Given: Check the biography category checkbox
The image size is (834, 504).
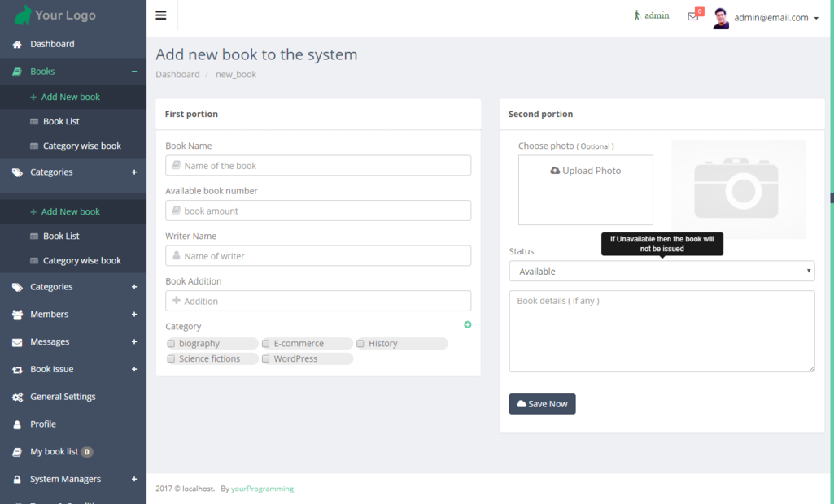Looking at the screenshot, I should pos(171,344).
